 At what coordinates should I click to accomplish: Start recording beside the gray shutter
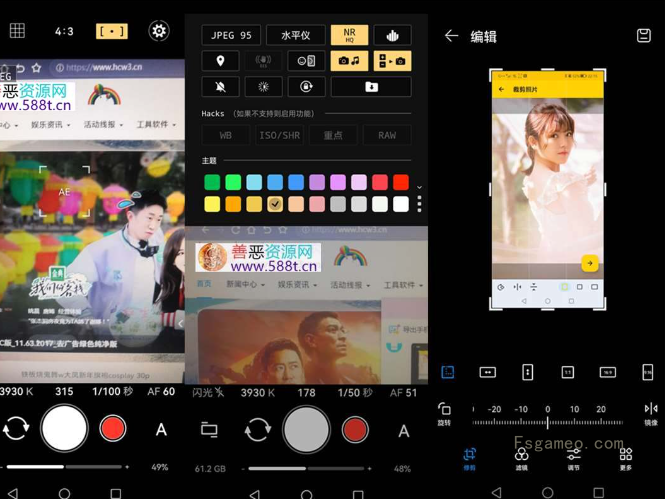(355, 429)
